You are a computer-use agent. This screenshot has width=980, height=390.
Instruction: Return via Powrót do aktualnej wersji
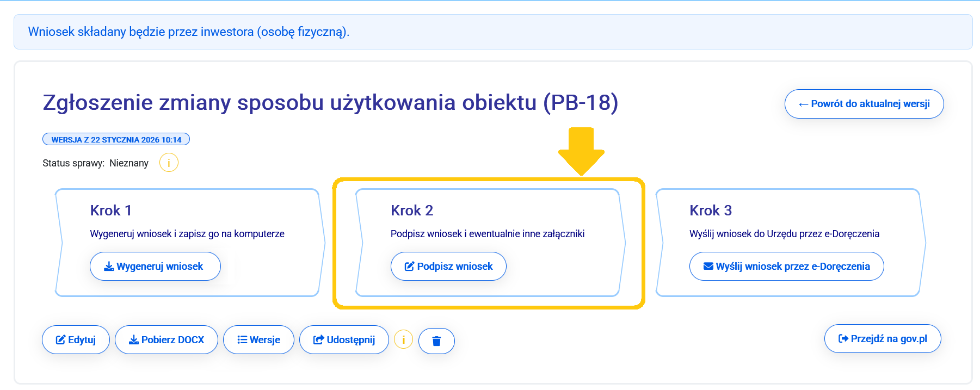(x=864, y=104)
